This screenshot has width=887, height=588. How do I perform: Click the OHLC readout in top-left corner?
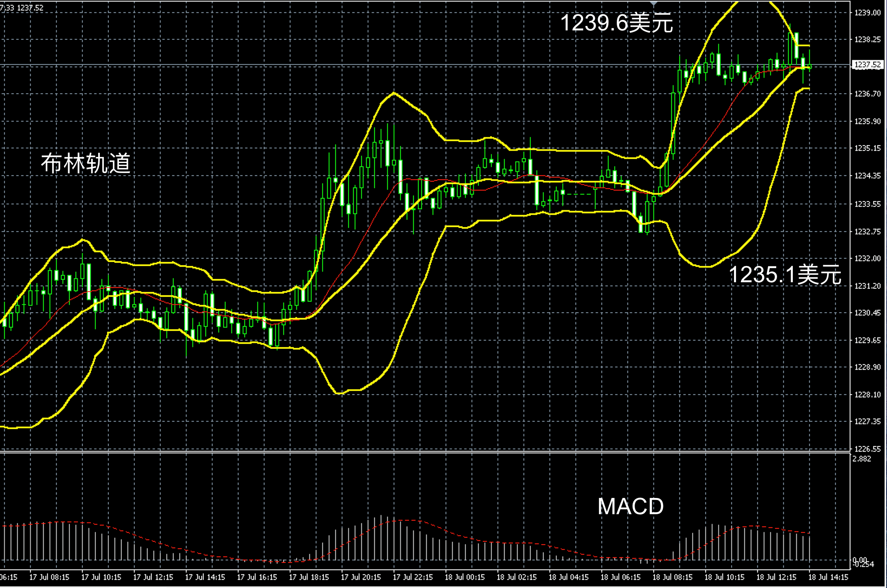tap(22, 8)
